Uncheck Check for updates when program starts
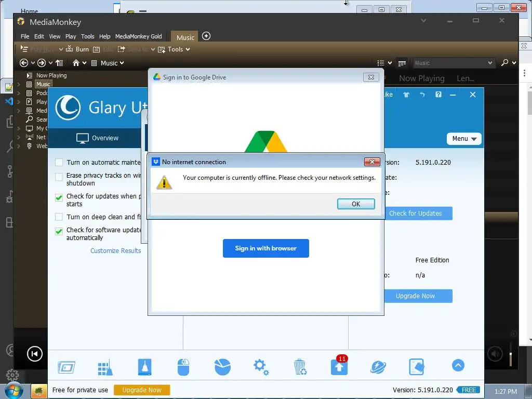This screenshot has height=399, width=532. tap(59, 197)
